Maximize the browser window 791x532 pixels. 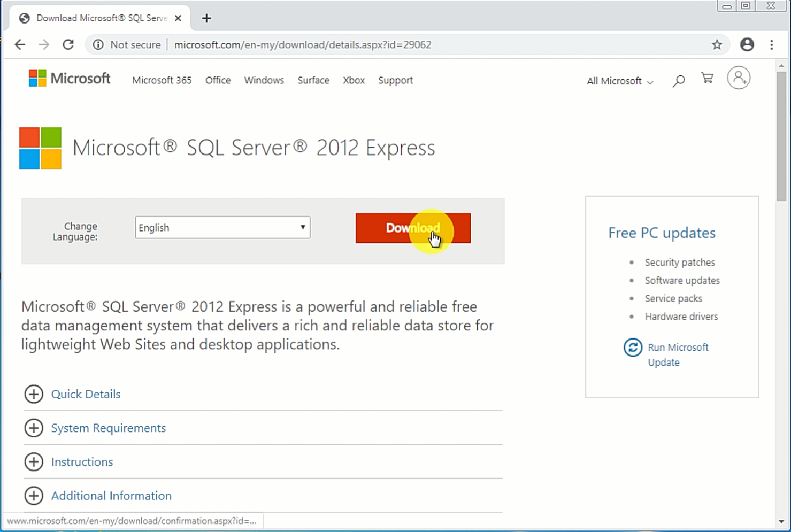(746, 6)
